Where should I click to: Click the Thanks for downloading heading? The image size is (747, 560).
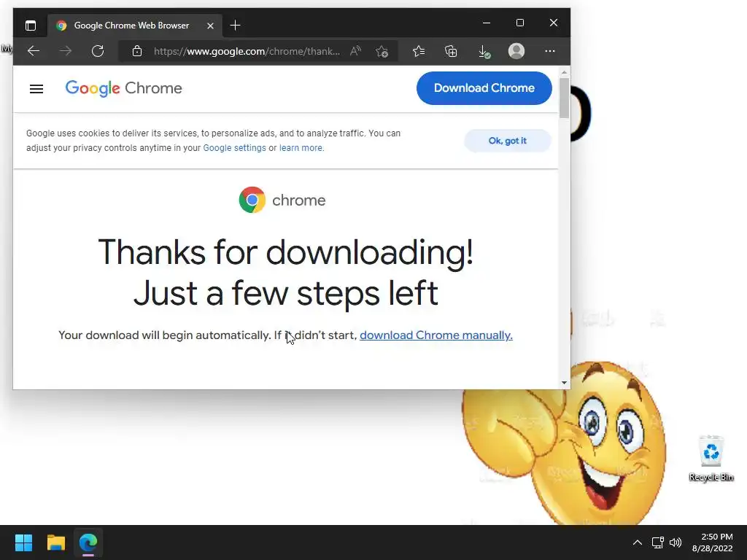286,273
